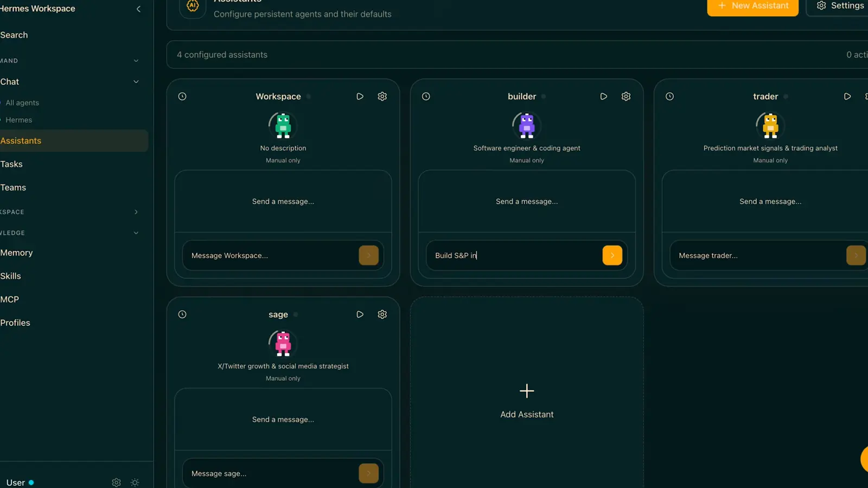Open history clock icon on Workspace card
The image size is (868, 488).
[x=182, y=97]
